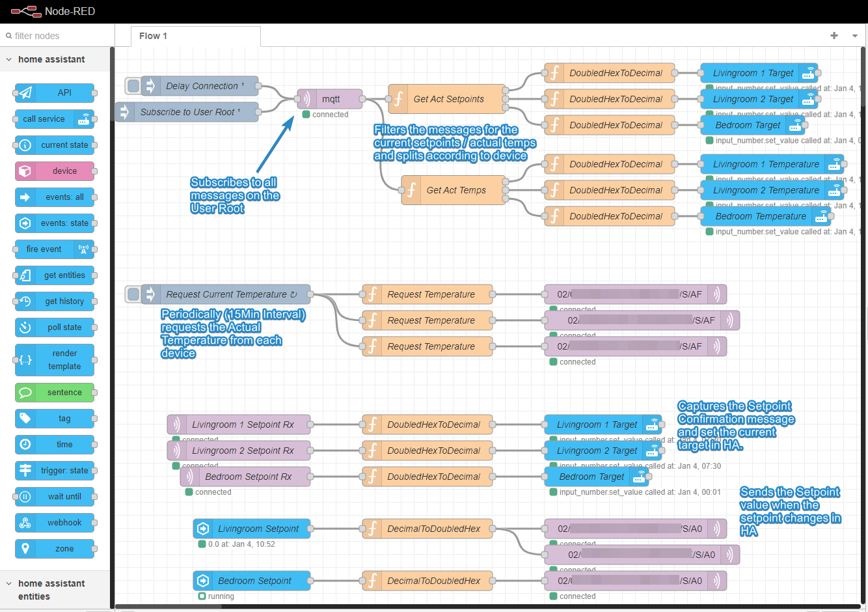868x612 pixels.
Task: Click the Node-RED logo in header
Action: tap(25, 11)
